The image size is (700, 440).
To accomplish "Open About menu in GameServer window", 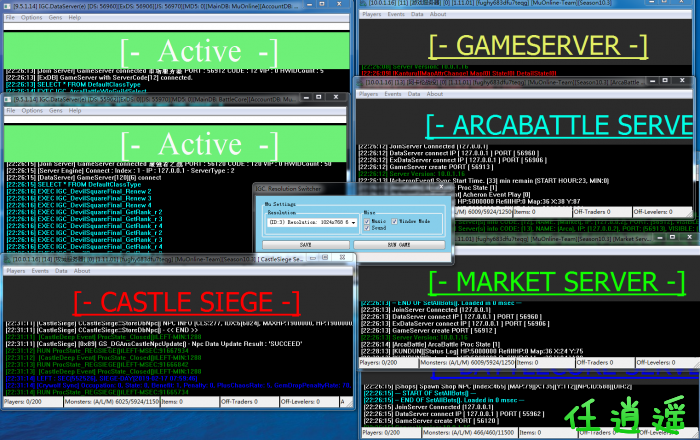I will [x=438, y=14].
